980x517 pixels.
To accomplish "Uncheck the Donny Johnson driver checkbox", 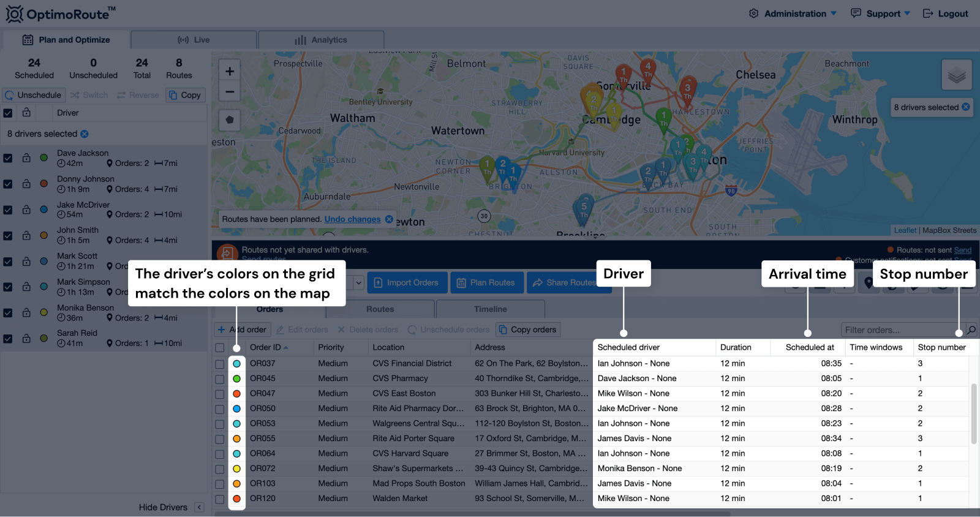I will pyautogui.click(x=8, y=184).
